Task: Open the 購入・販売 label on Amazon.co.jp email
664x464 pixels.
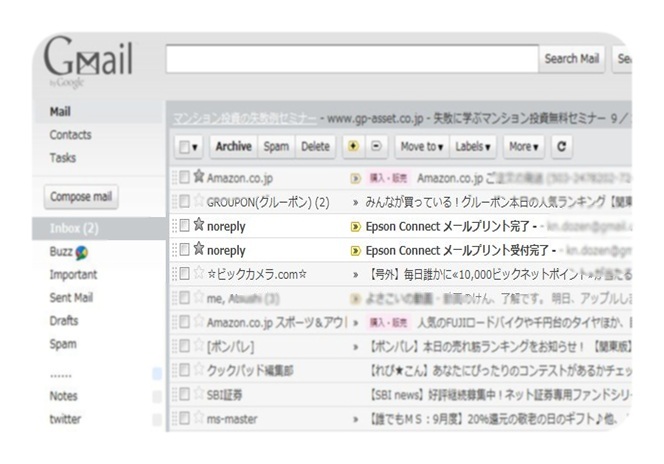Action: tap(388, 178)
